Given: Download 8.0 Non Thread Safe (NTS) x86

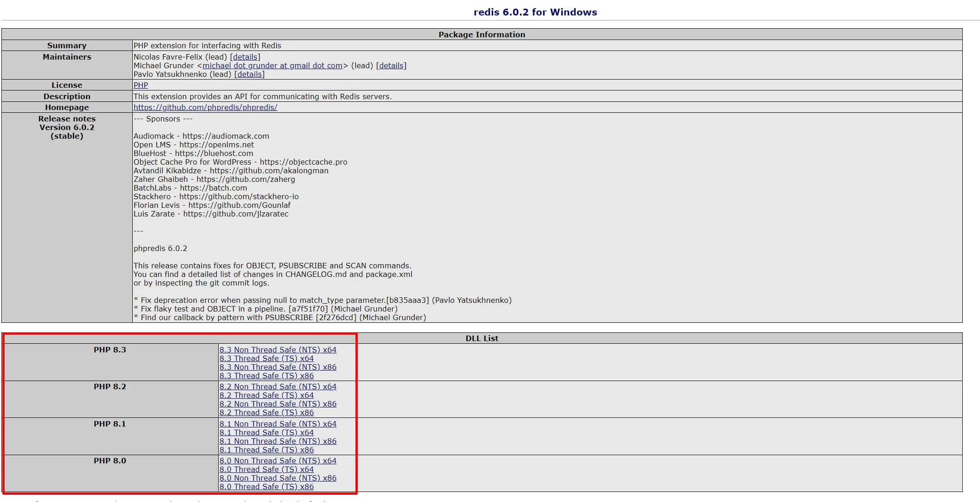Looking at the screenshot, I should click(278, 478).
